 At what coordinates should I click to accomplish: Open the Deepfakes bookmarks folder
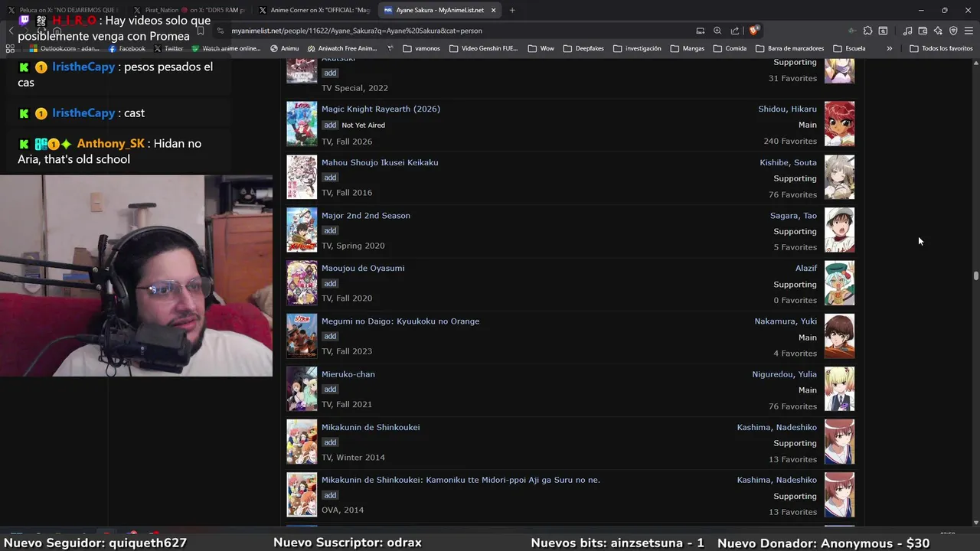point(583,48)
